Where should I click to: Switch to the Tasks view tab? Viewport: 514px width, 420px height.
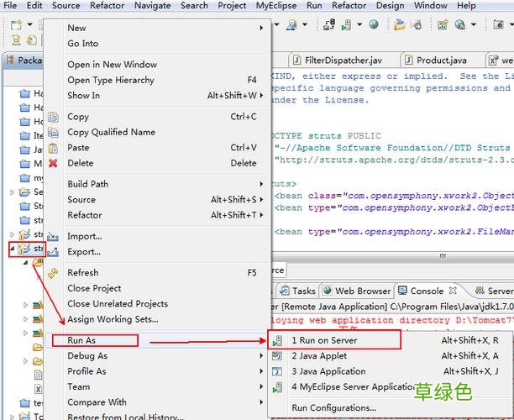pos(297,291)
